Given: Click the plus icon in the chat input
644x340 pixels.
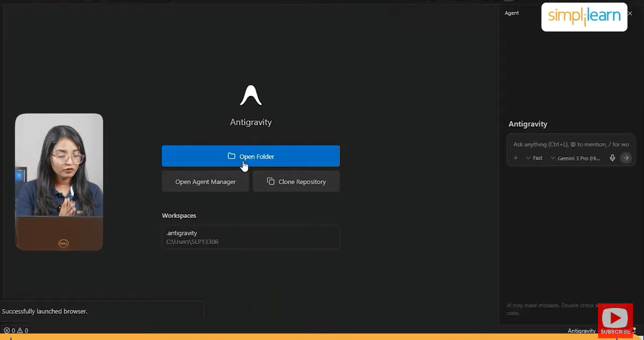Looking at the screenshot, I should pyautogui.click(x=515, y=158).
